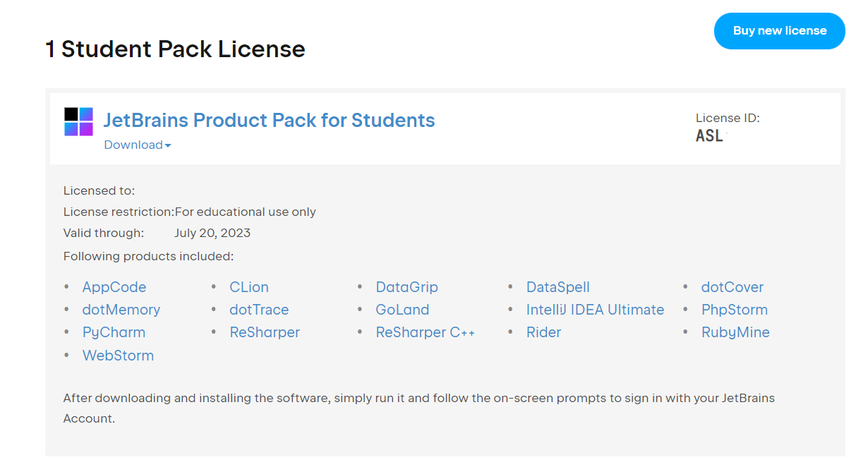
Task: Open the RubyMine link
Action: tap(735, 332)
